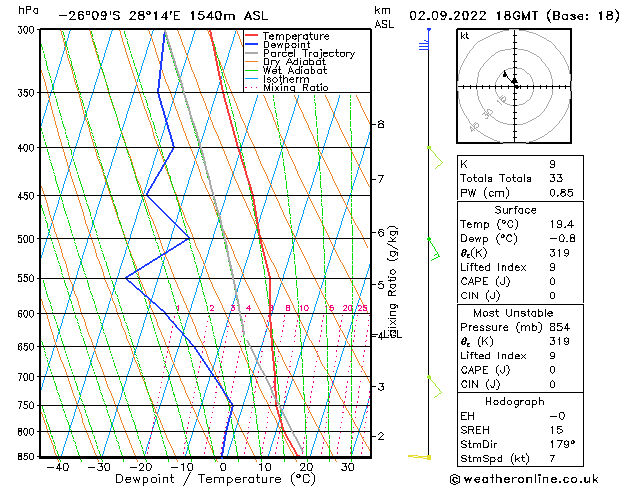Click the 'kt' label in the hodograph
The image size is (629, 486).
(465, 36)
